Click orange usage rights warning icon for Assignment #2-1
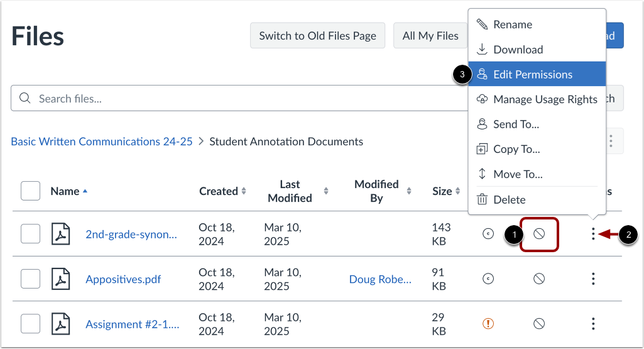Image resolution: width=644 pixels, height=349 pixels. point(488,323)
